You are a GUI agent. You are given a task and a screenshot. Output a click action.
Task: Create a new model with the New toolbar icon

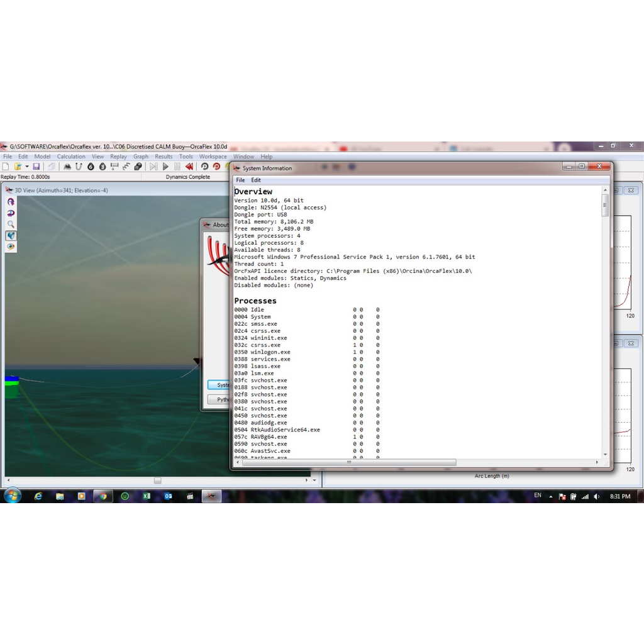tap(6, 166)
